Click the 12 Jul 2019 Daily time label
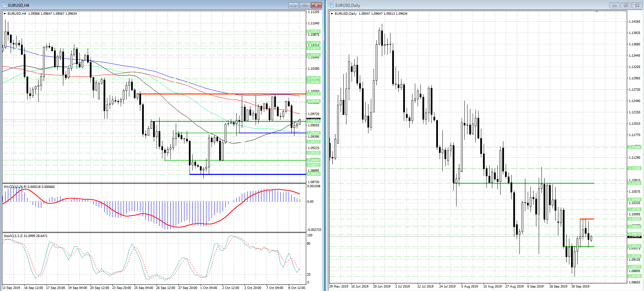 tap(426, 287)
